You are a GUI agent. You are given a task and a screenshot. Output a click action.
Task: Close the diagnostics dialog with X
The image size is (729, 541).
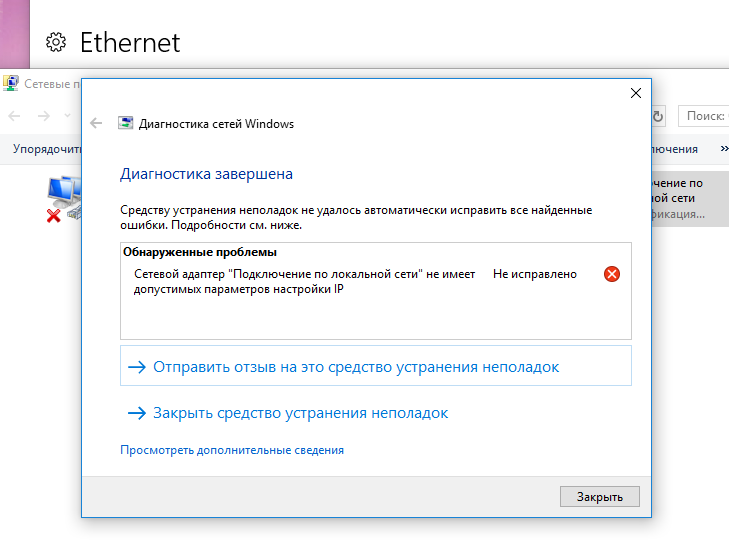pos(636,93)
